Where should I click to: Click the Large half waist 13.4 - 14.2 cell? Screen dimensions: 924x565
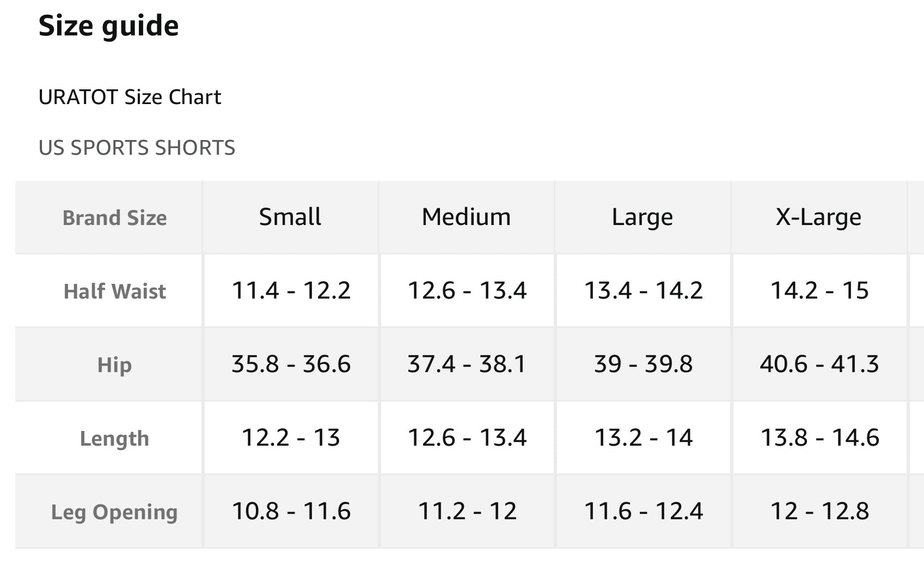(643, 290)
